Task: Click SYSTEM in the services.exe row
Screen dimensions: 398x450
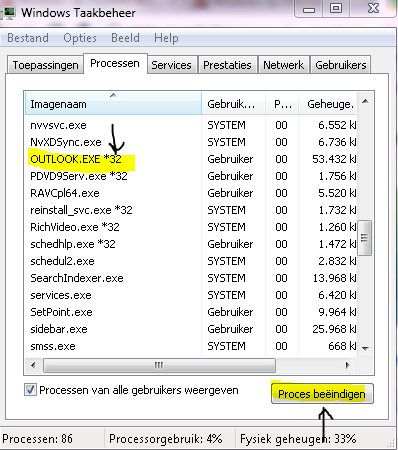Action: (x=226, y=295)
